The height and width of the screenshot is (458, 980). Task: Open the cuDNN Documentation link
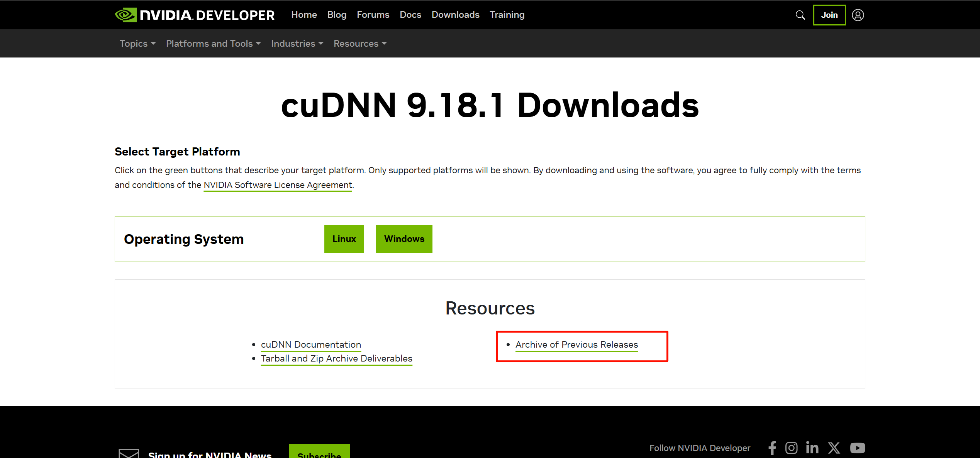pyautogui.click(x=311, y=345)
